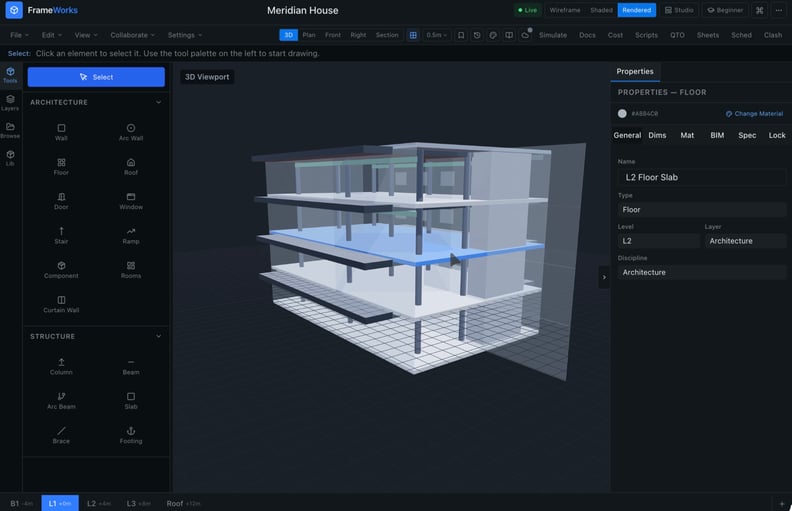Click the floor material color swatch

[x=622, y=114]
